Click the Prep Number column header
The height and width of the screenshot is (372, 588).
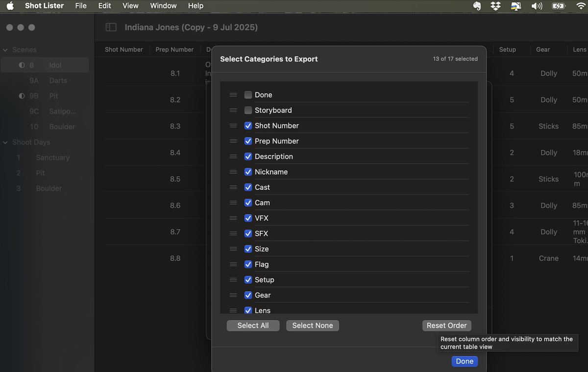pyautogui.click(x=174, y=49)
